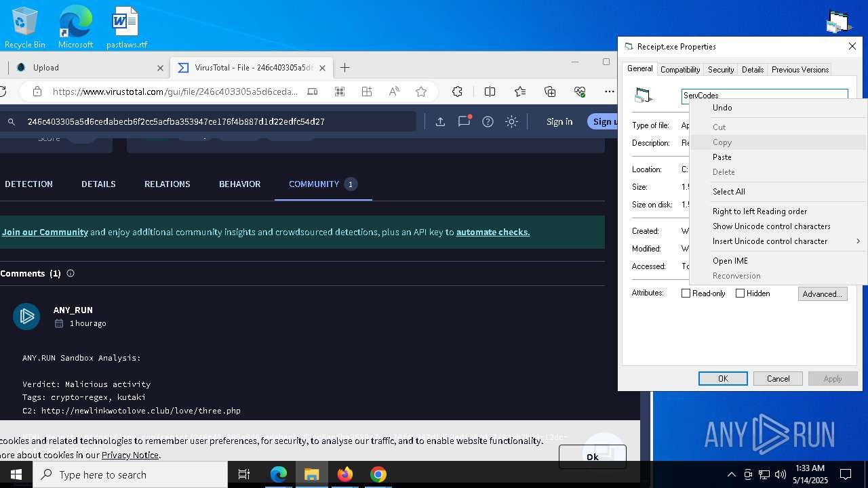Click the browser address bar URL
This screenshot has height=488, width=868.
(175, 92)
